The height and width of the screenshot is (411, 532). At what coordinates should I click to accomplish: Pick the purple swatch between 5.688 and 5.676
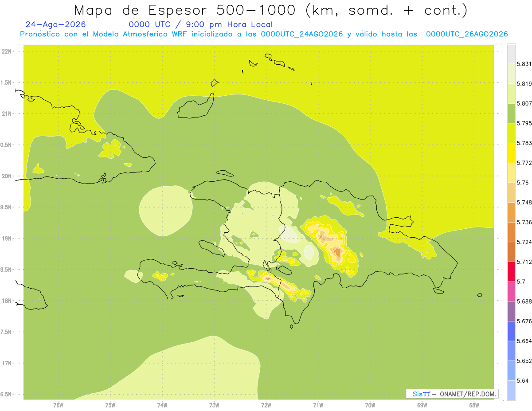[x=511, y=311]
